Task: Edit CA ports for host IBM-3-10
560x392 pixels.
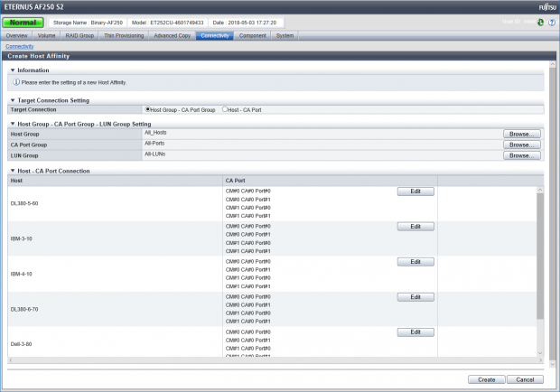Action: 415,227
